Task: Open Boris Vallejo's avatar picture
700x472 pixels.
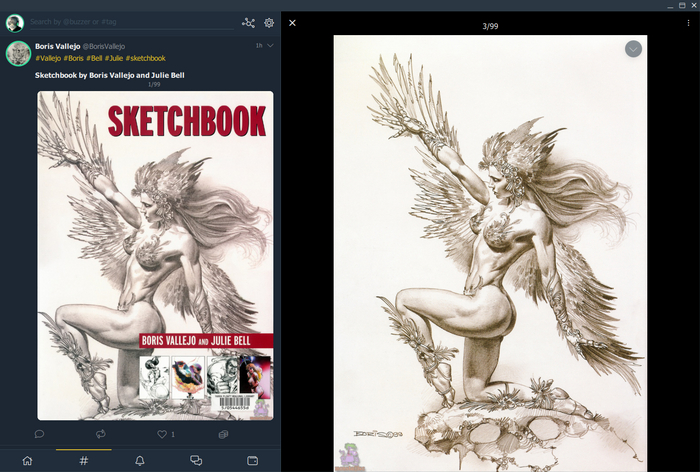Action: (18, 53)
